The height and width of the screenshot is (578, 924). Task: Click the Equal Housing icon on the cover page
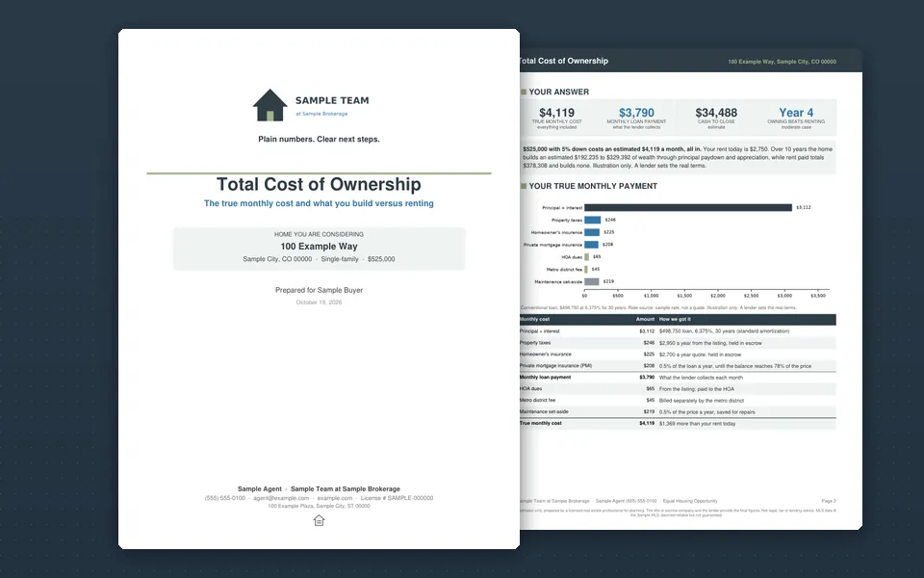319,520
